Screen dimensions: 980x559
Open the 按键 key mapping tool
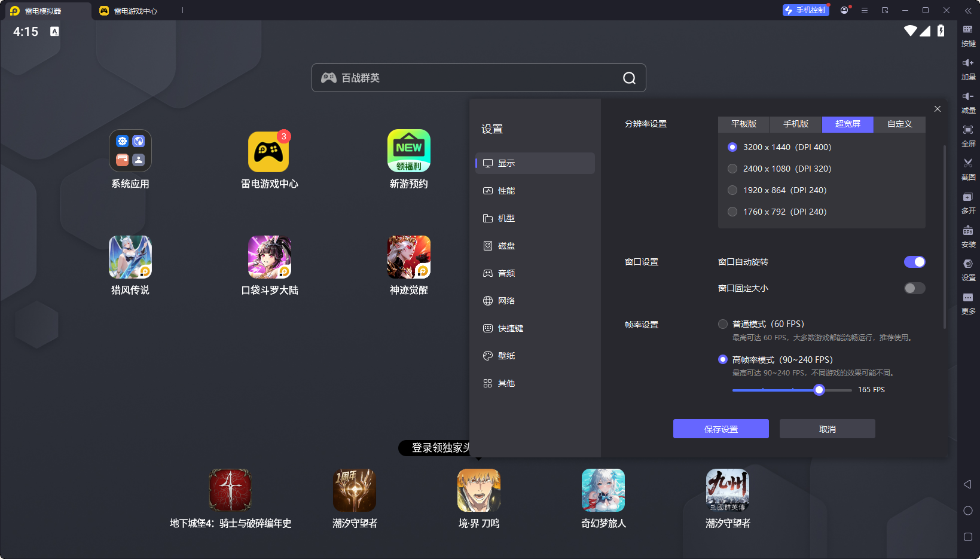click(x=968, y=35)
